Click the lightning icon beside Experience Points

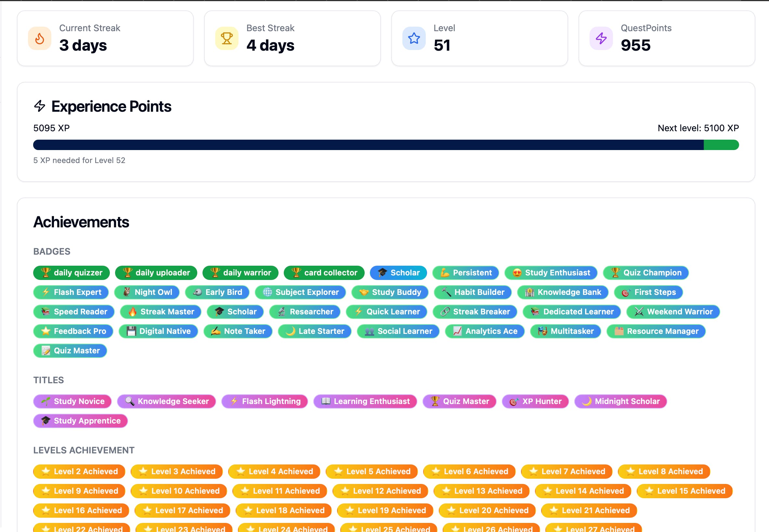pyautogui.click(x=40, y=106)
